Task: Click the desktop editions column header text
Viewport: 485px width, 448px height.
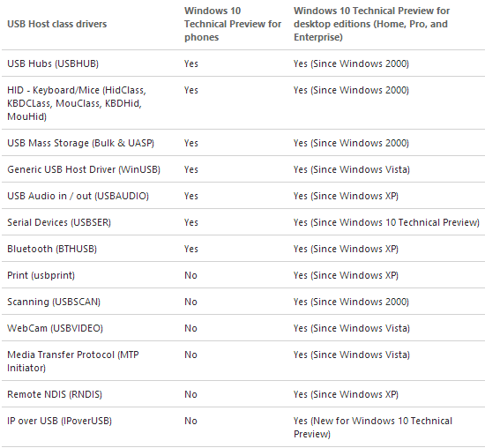Action: pyautogui.click(x=371, y=24)
